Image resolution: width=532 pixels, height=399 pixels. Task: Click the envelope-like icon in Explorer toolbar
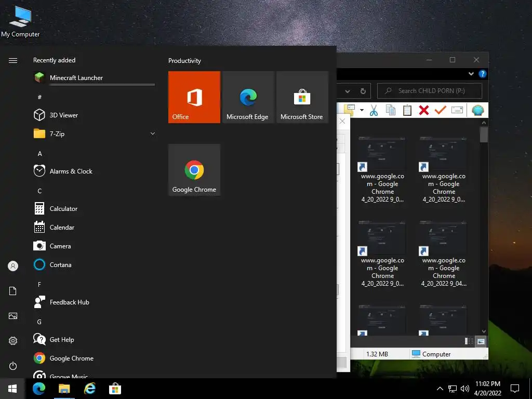pyautogui.click(x=457, y=110)
